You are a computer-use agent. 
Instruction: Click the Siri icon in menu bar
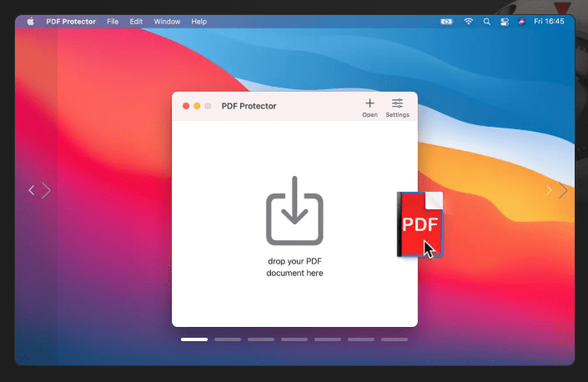pos(521,22)
